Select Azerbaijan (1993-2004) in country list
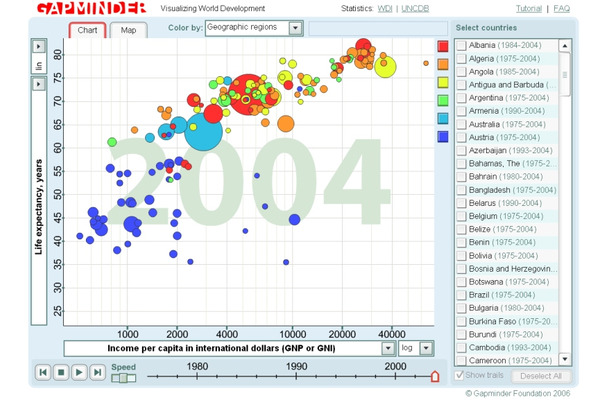The height and width of the screenshot is (400, 610). tap(507, 151)
